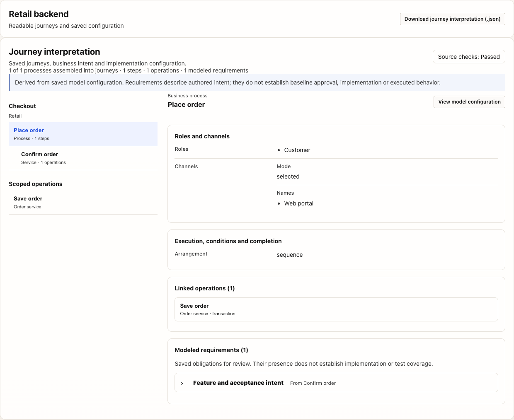Click the selected channel mode value

click(288, 176)
